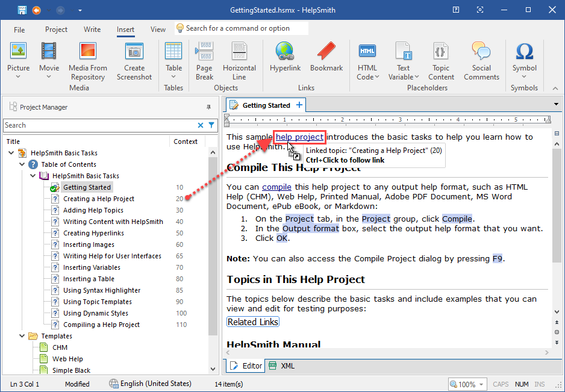Click the command search box
The height and width of the screenshot is (392, 565).
242,28
